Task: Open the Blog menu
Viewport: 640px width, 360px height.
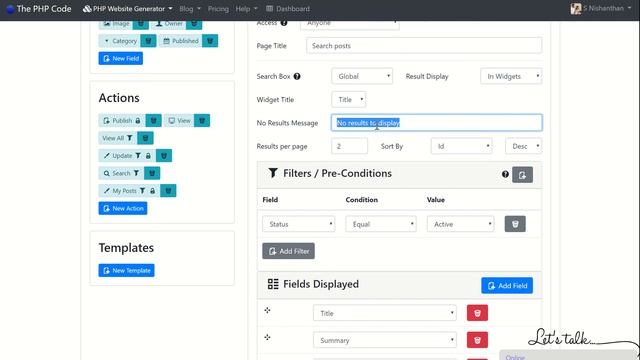Action: click(190, 9)
